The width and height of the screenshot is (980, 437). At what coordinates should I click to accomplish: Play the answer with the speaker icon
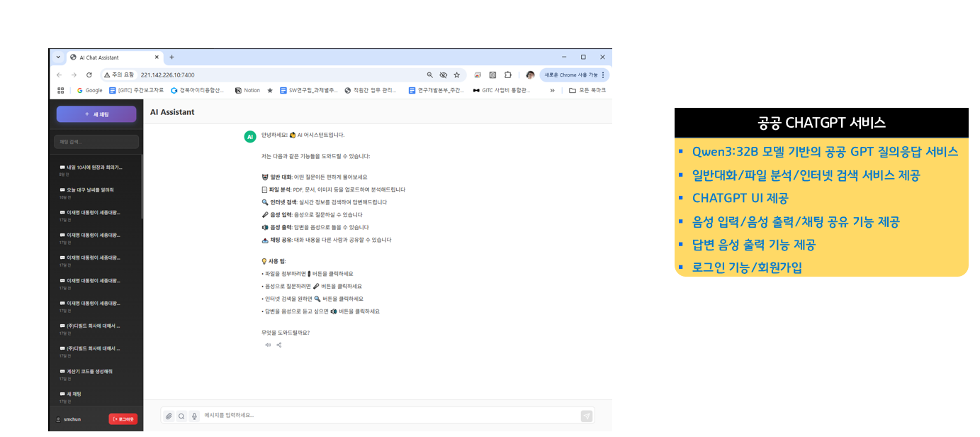(x=268, y=345)
